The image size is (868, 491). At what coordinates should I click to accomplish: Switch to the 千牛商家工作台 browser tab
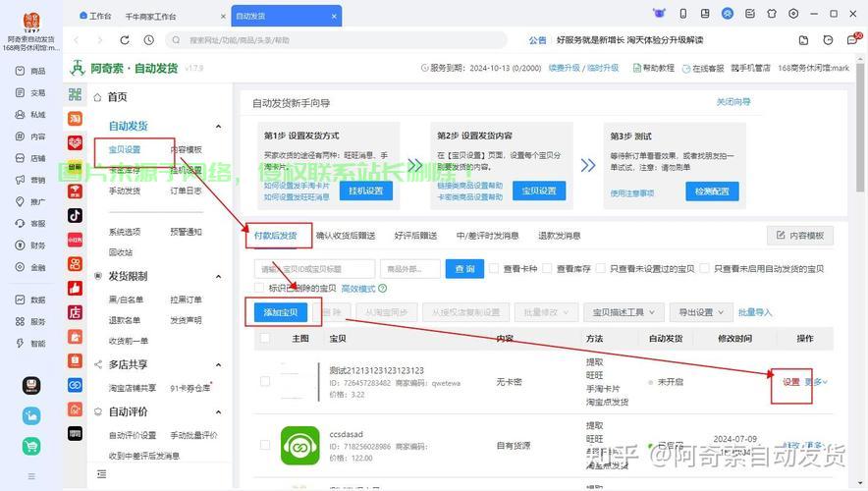point(150,17)
